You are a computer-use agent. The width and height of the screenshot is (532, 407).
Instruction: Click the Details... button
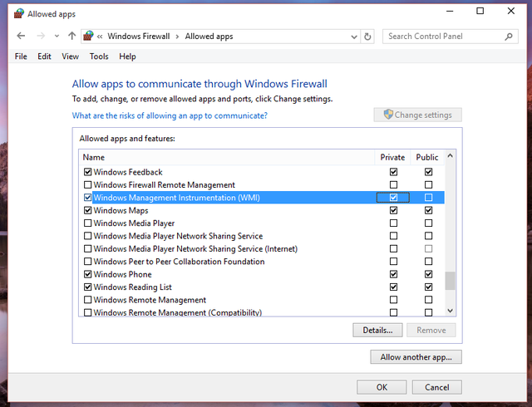click(377, 330)
